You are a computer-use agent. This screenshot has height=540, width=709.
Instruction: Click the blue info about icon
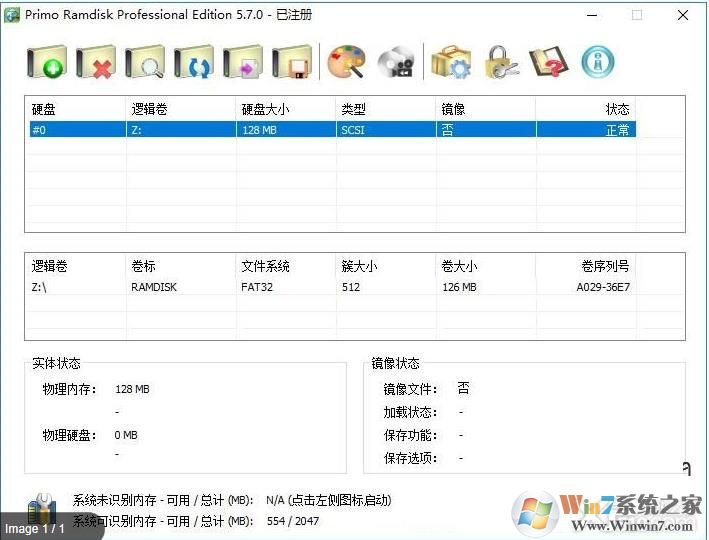point(598,62)
